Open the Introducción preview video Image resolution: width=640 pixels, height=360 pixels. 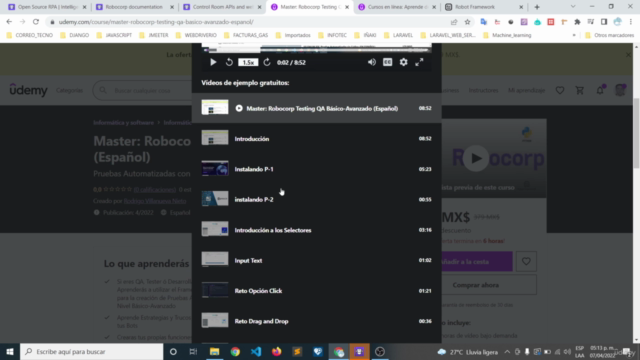click(x=316, y=139)
